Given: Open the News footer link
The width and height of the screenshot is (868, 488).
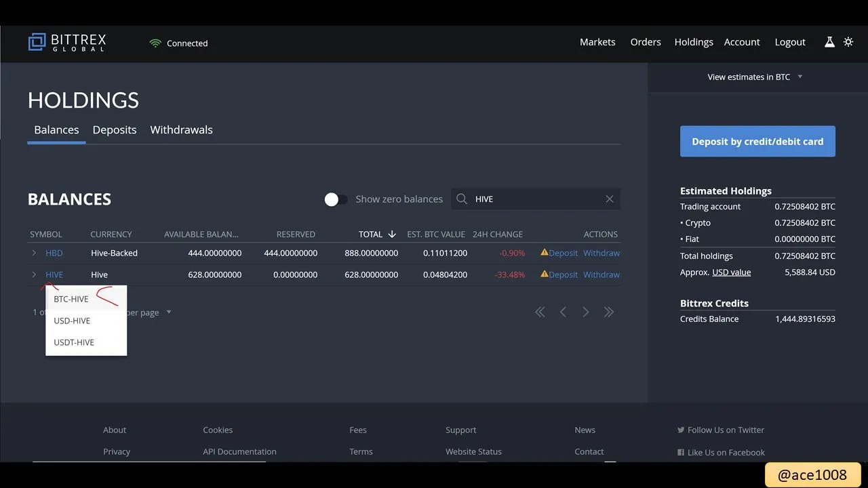Looking at the screenshot, I should pos(585,430).
